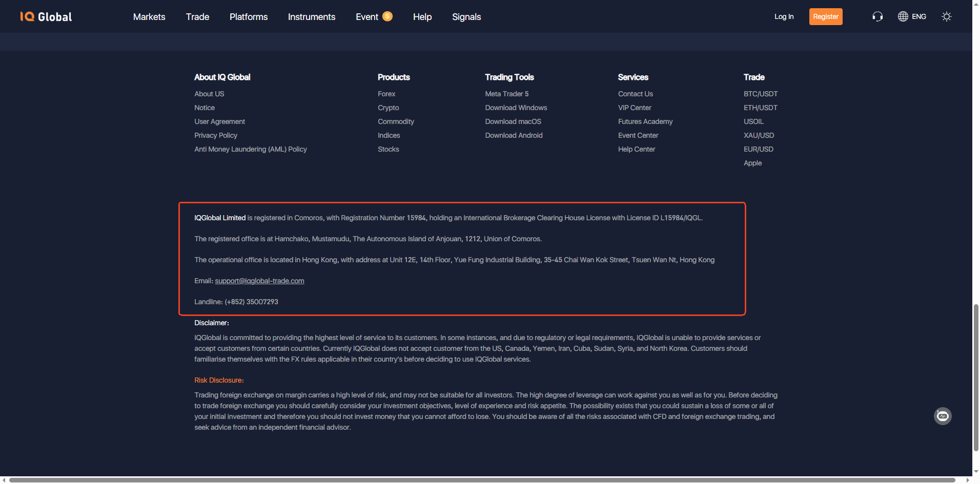Open XAU/USD trade link

[759, 135]
